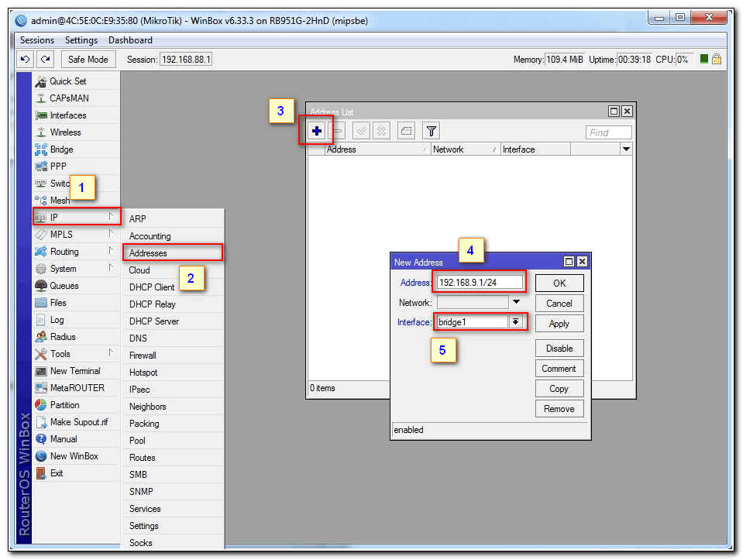Click the enable checkmark icon in Address List
The image size is (743, 560).
coord(361,131)
